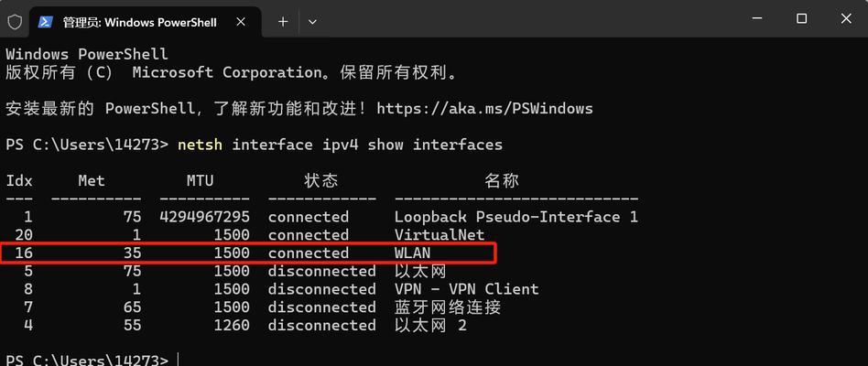Click the 状态 column header
The height and width of the screenshot is (366, 868).
321,181
